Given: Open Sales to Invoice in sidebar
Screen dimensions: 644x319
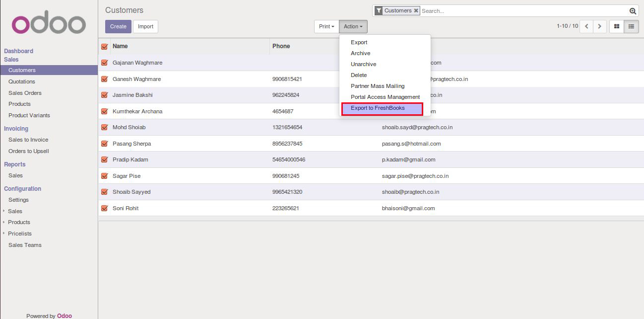Looking at the screenshot, I should point(28,140).
